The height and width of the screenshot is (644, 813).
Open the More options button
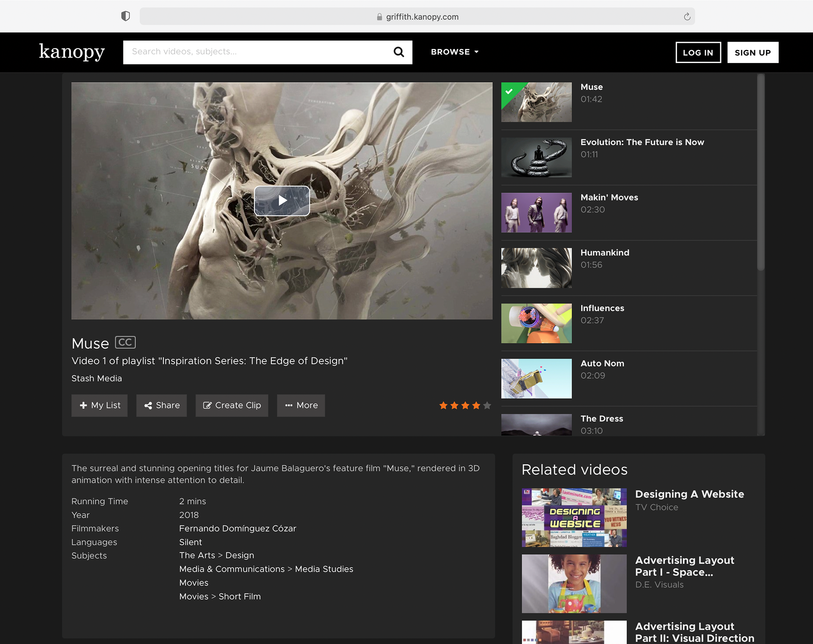tap(301, 406)
